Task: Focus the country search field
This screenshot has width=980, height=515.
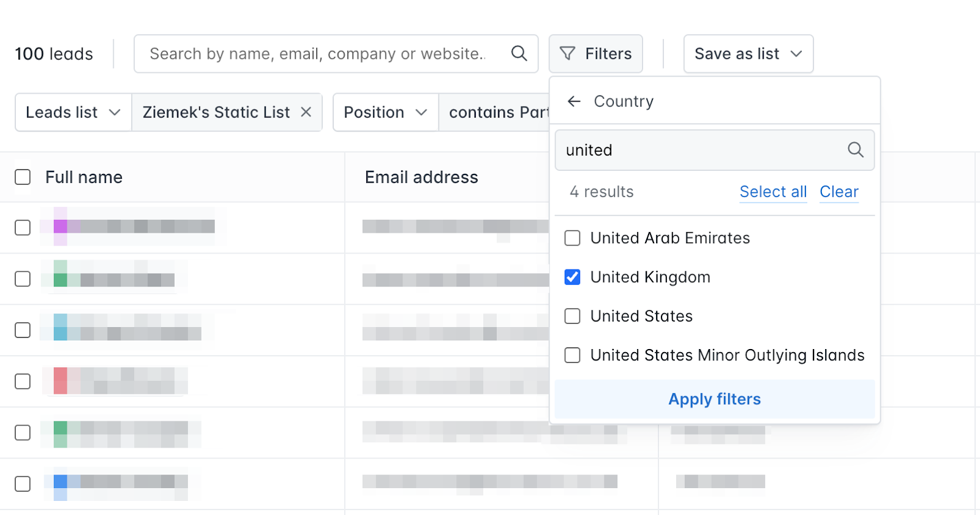Action: (x=715, y=150)
